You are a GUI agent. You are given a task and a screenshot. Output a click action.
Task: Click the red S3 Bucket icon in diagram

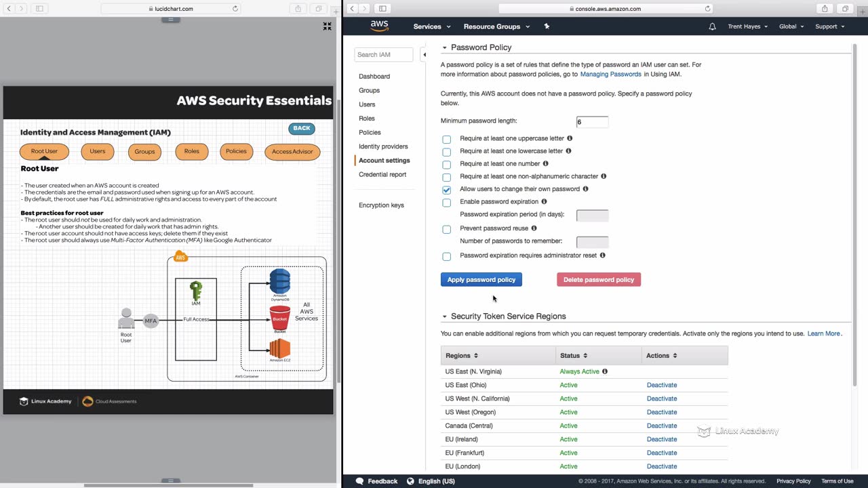tap(280, 317)
